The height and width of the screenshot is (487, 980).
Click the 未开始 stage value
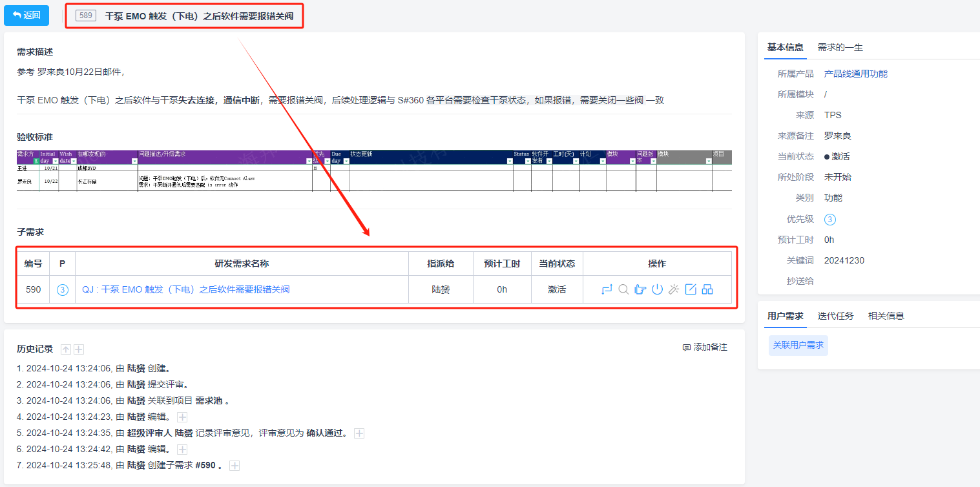(x=838, y=177)
